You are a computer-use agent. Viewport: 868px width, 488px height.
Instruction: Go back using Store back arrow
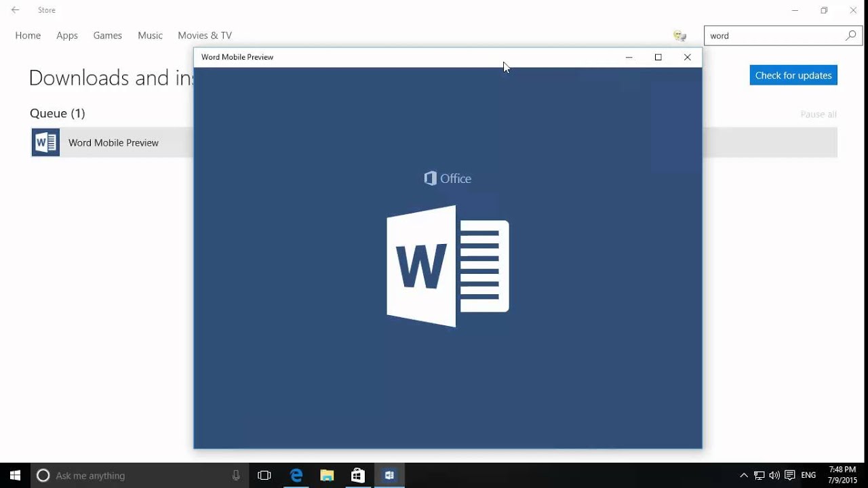[15, 10]
